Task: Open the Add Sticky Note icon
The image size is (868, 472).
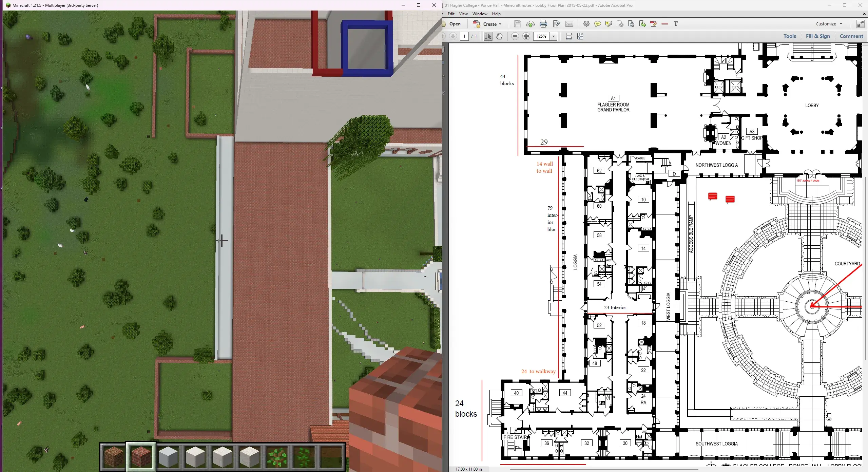Action: pos(597,24)
